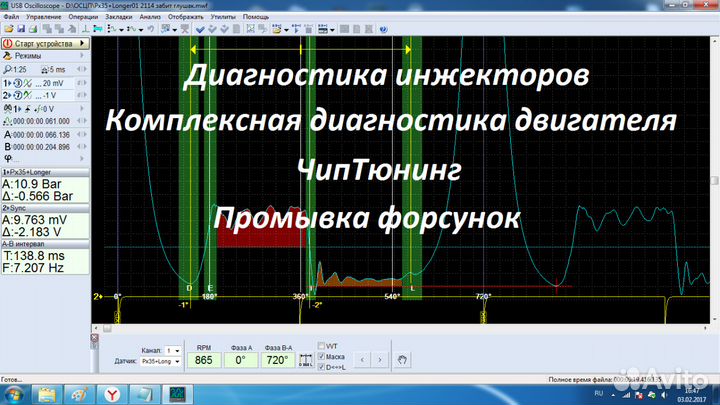The width and height of the screenshot is (720, 405).
Task: Expand the phase φ row
Action: (x=45, y=158)
